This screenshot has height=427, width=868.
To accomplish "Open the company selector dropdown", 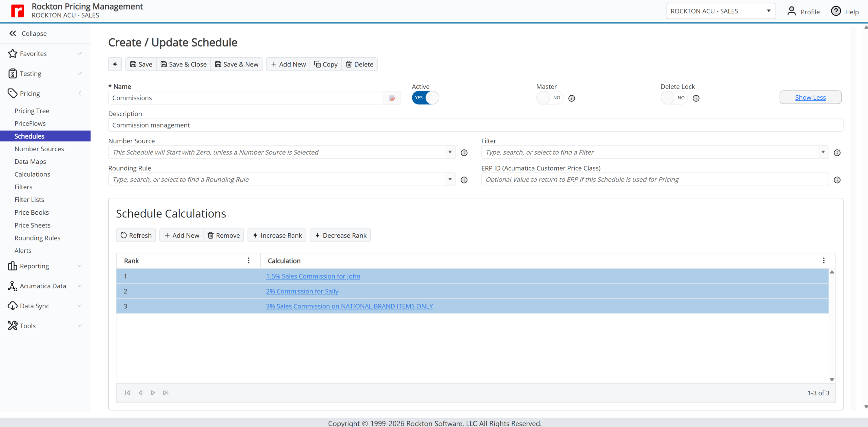I will pos(721,11).
